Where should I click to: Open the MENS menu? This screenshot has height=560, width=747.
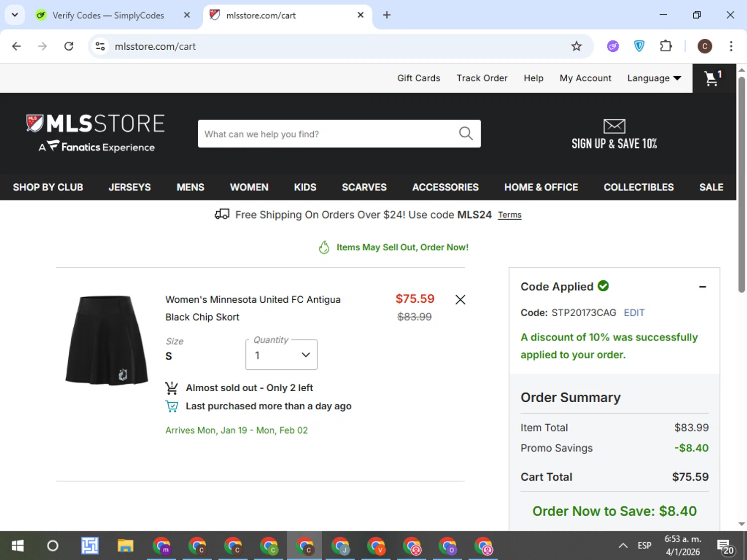click(x=190, y=187)
